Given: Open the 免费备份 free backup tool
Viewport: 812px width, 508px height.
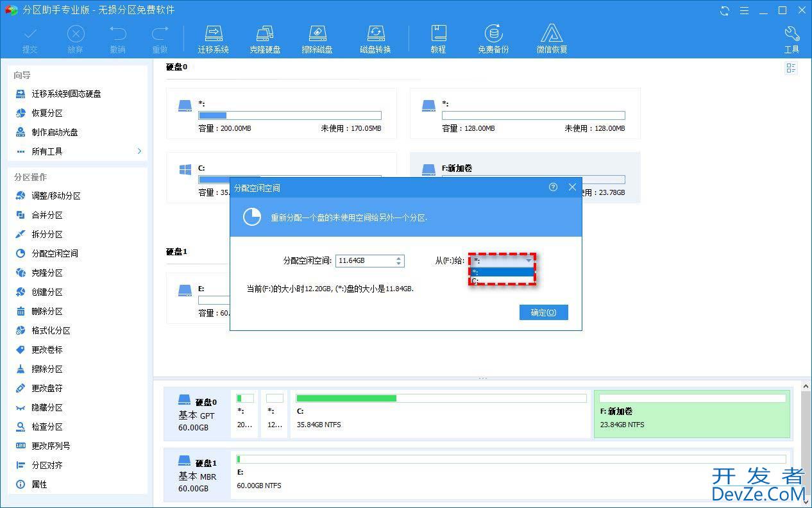Looking at the screenshot, I should pos(493,39).
